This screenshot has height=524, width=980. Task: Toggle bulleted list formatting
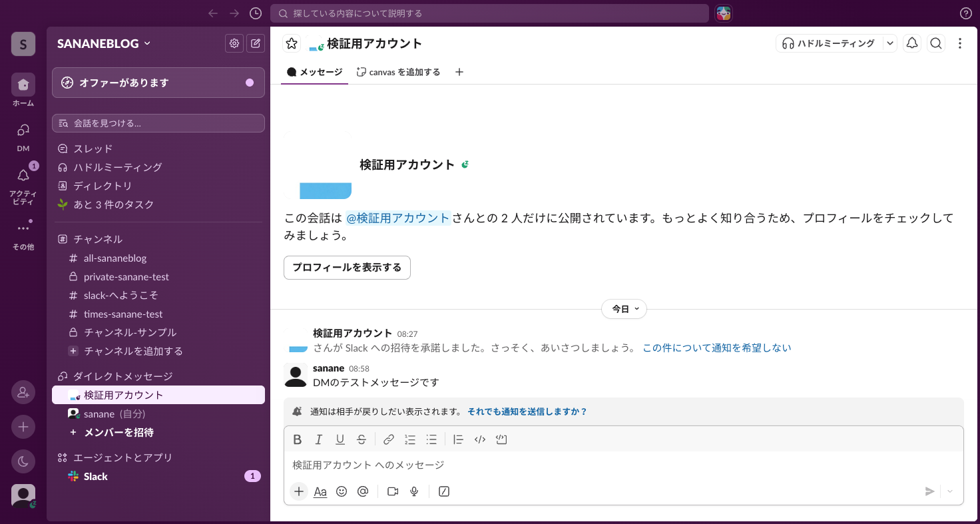tap(431, 439)
